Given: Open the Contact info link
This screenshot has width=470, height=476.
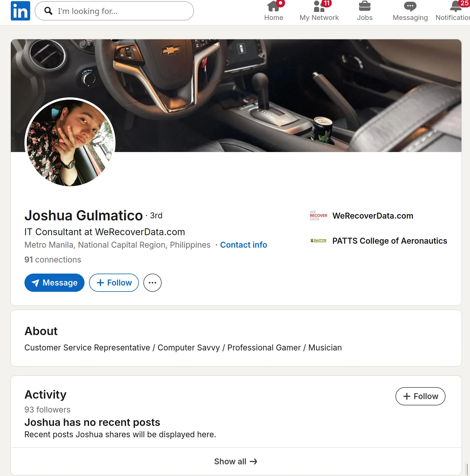Looking at the screenshot, I should 244,245.
